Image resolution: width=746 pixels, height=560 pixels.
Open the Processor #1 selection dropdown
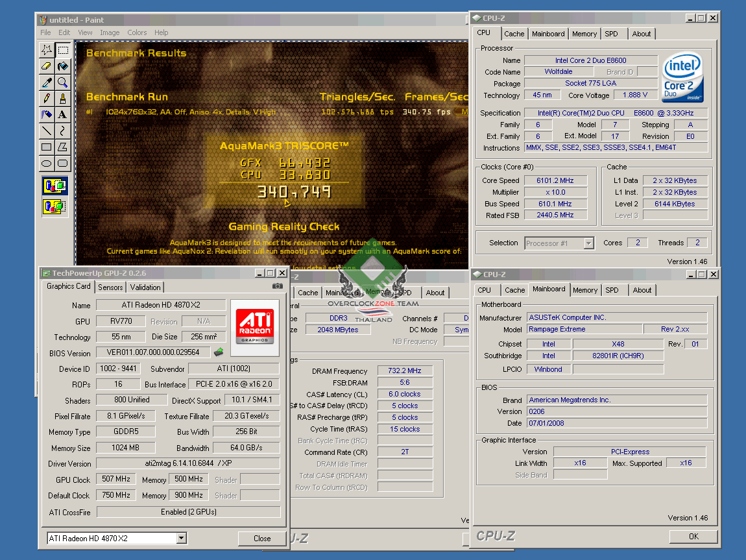click(x=588, y=243)
